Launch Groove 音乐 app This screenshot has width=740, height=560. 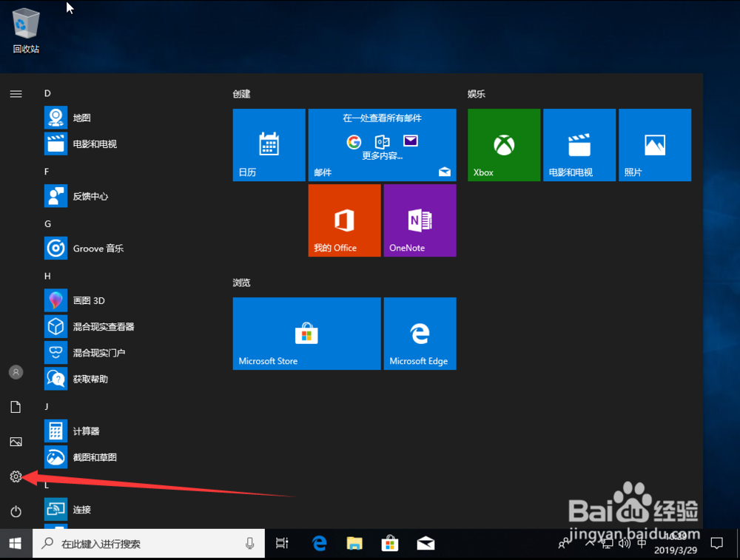pos(127,248)
